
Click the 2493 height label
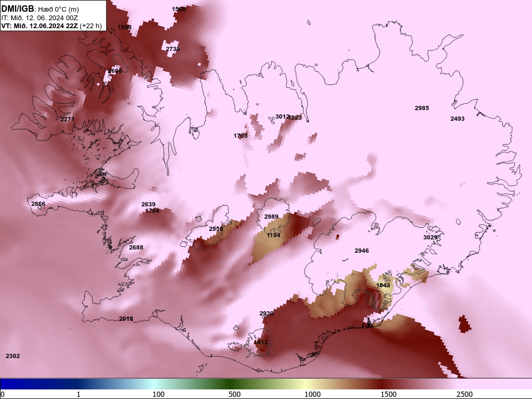[x=458, y=119]
